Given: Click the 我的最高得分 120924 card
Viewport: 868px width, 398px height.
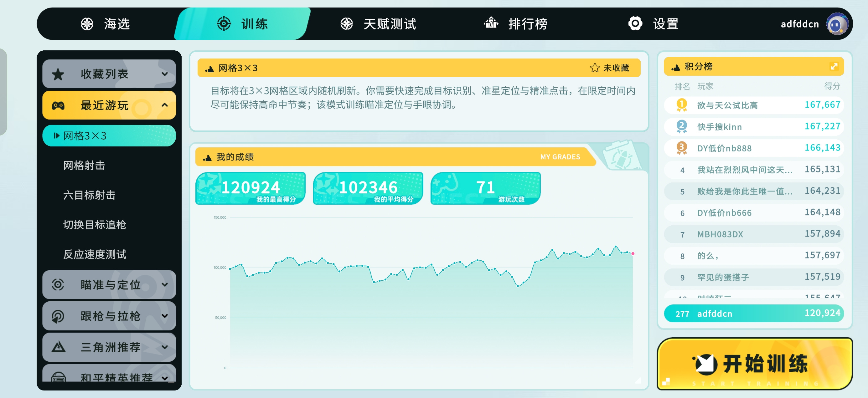Looking at the screenshot, I should click(251, 188).
